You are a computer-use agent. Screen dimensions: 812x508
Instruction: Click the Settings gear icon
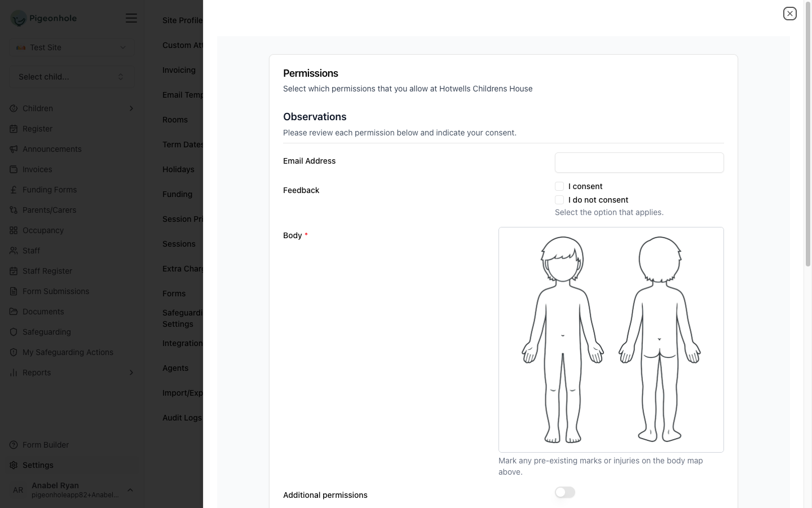click(x=14, y=465)
